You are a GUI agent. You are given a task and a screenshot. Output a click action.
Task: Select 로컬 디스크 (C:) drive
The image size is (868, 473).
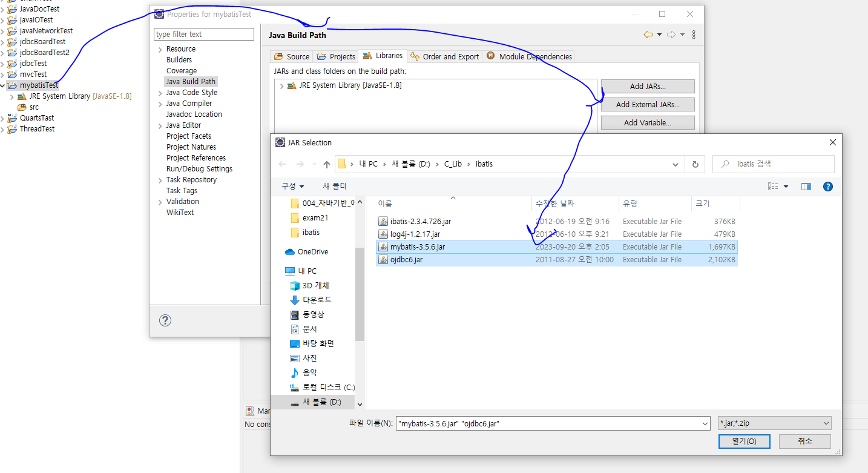pos(328,388)
